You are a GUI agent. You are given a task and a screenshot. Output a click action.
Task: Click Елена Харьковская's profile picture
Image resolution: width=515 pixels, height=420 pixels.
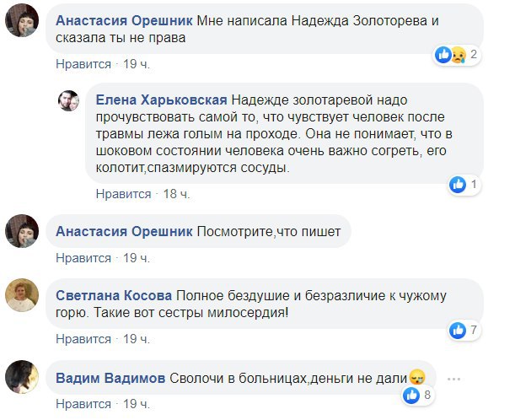(x=68, y=102)
